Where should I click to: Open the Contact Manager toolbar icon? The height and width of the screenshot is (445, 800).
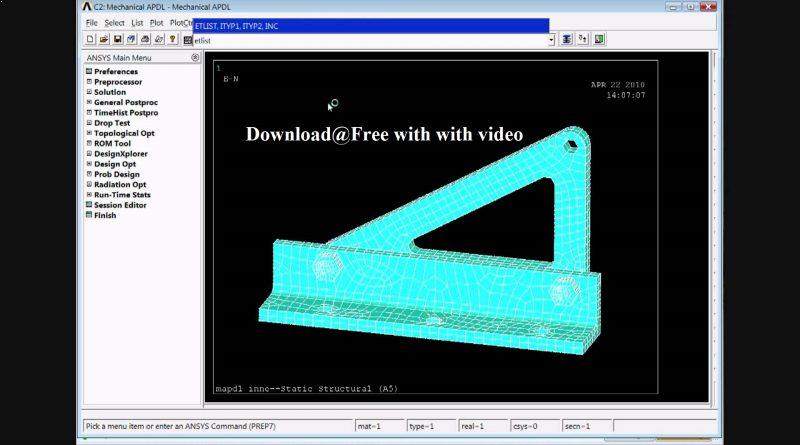click(599, 39)
